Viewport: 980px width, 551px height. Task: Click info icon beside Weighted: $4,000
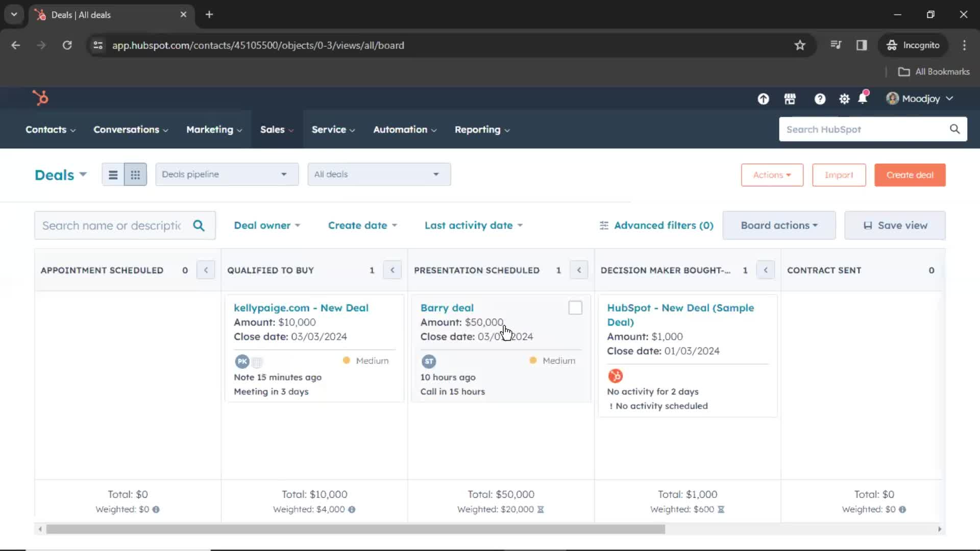point(352,509)
